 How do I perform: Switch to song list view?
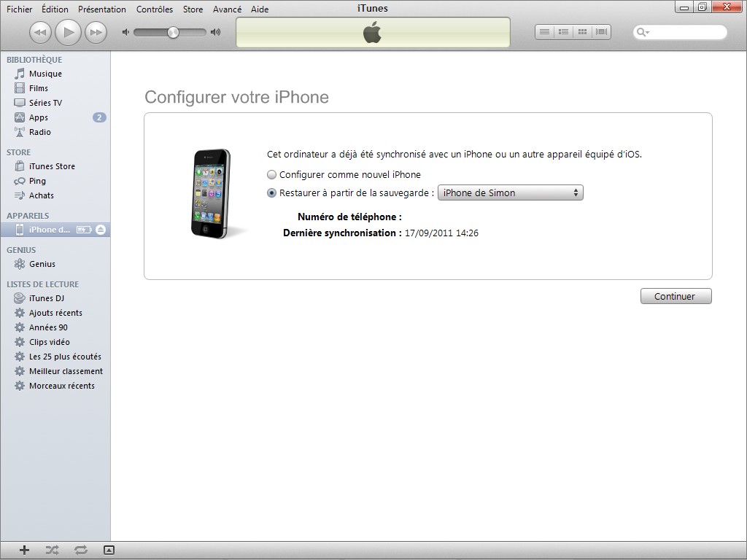[544, 32]
